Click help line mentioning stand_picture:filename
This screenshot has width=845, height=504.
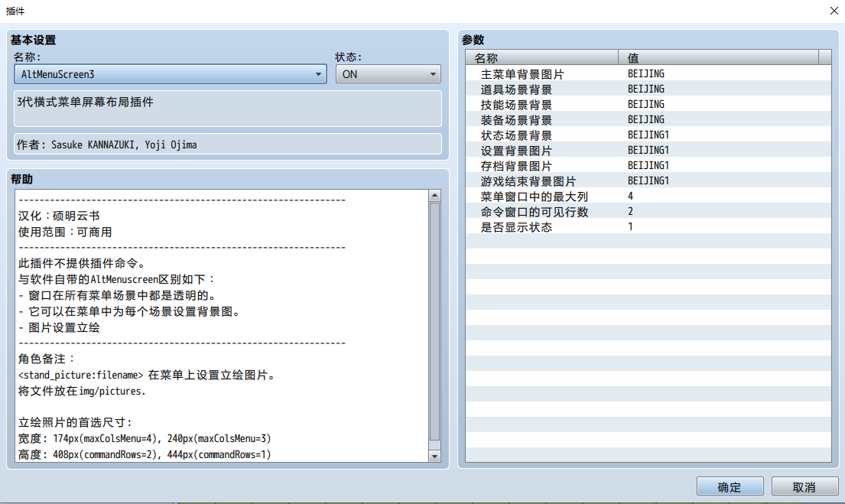point(148,376)
